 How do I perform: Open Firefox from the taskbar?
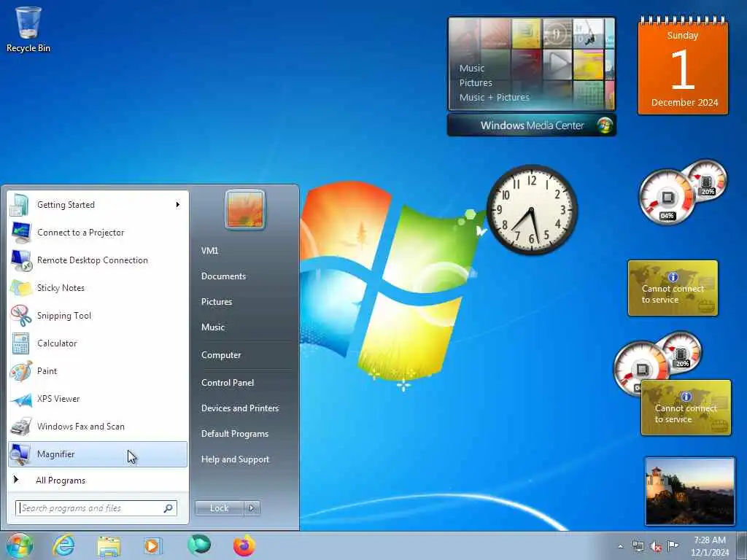(x=244, y=546)
